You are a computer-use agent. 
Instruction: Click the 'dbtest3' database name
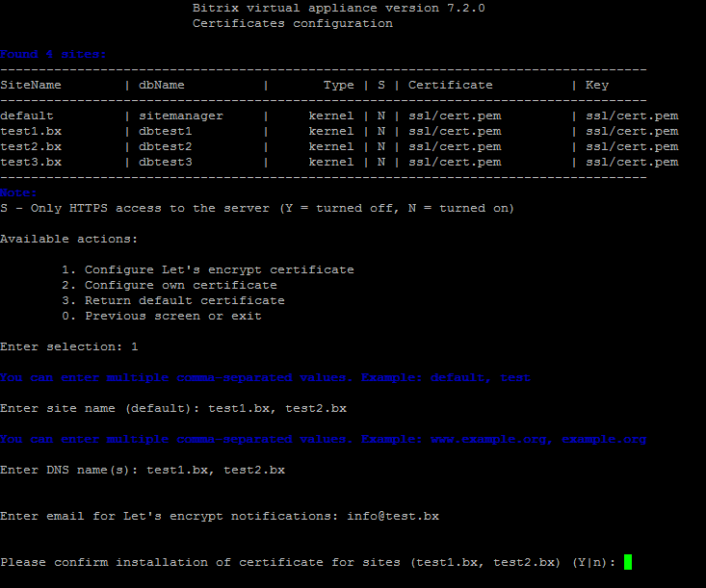[166, 162]
